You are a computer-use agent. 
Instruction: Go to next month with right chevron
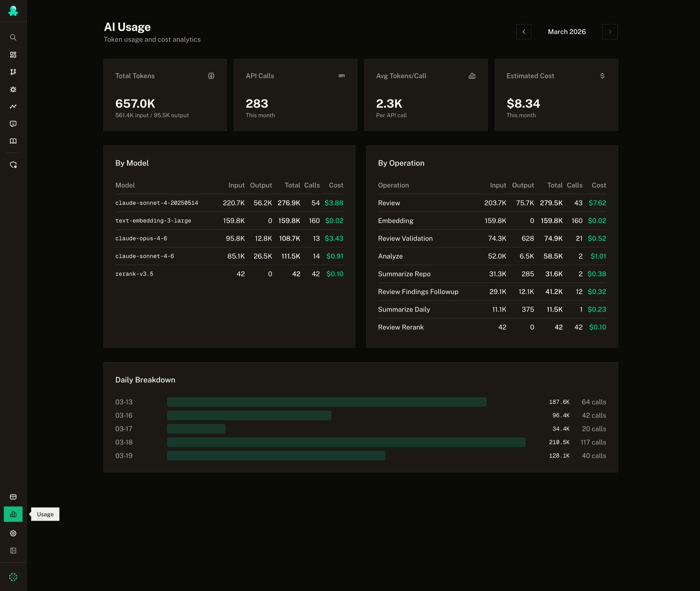coord(610,32)
